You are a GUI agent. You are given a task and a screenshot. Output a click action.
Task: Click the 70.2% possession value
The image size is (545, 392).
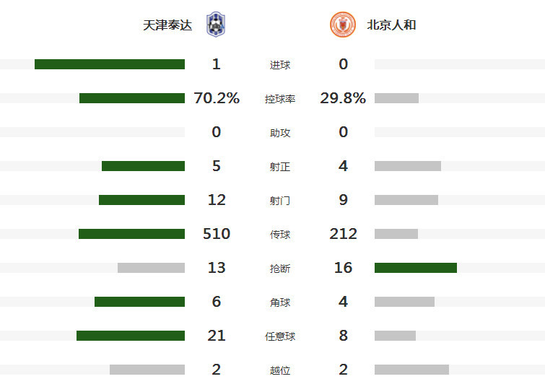tap(217, 98)
